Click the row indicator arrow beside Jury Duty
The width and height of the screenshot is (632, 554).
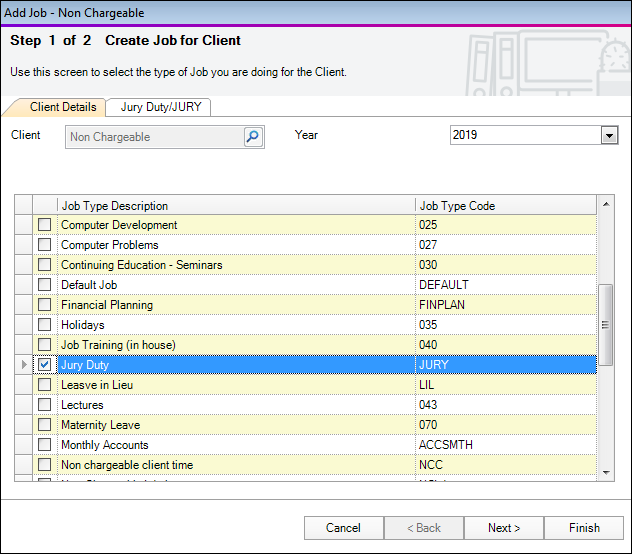24,365
